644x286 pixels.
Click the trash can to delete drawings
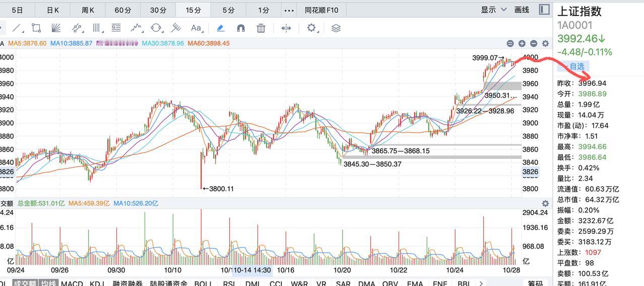[x=261, y=28]
